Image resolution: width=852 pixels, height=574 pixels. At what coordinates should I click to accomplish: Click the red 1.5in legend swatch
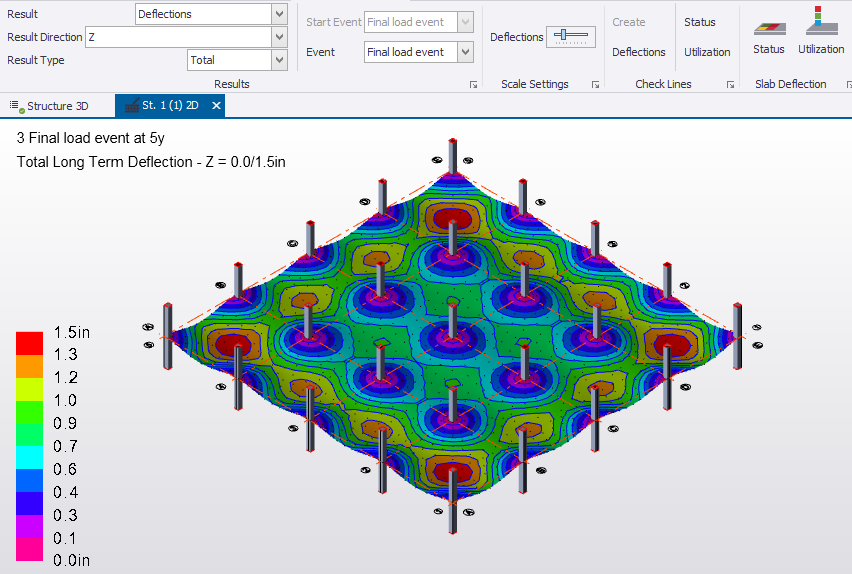click(30, 343)
